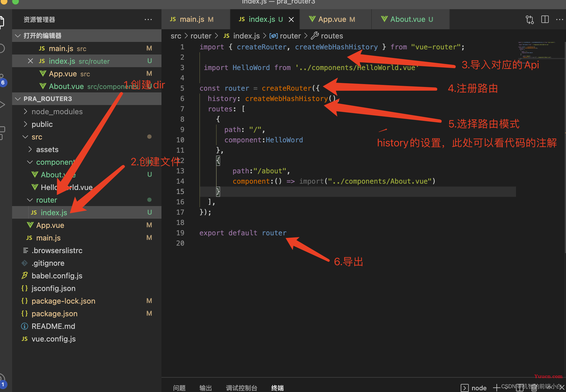
Task: Click the src breadcrumb segment
Action: 176,36
